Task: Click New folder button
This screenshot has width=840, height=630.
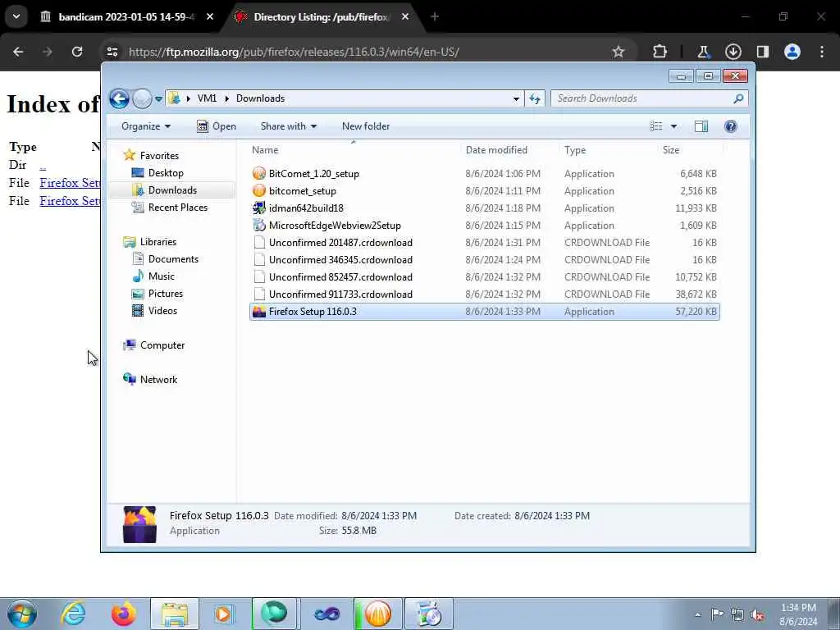Action: click(366, 126)
